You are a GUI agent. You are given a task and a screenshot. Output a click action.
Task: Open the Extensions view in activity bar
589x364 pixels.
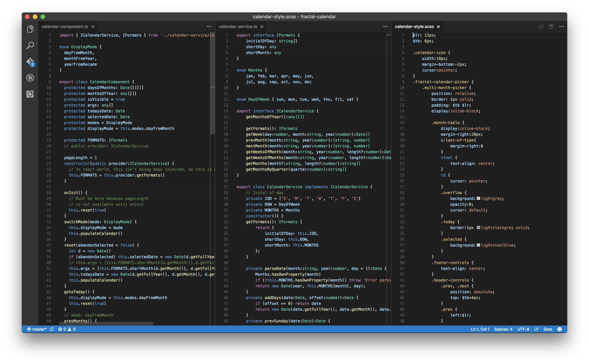30,94
